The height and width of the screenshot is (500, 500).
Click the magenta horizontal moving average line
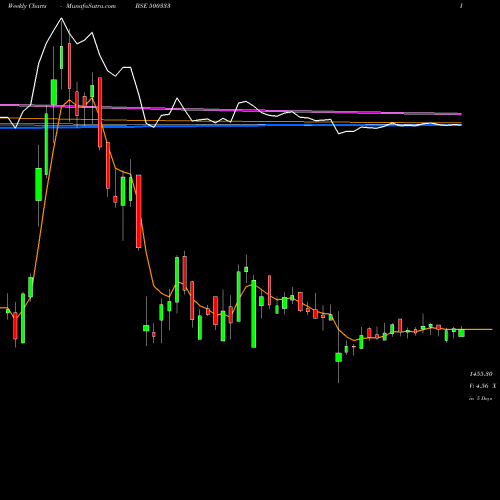(x=231, y=110)
